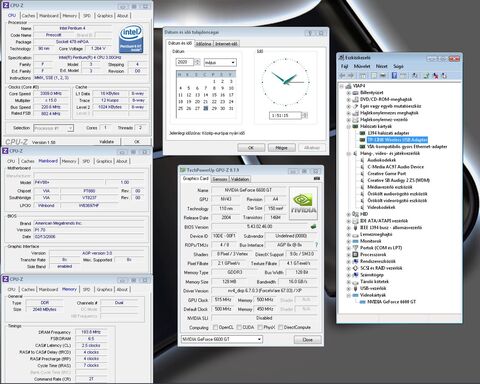Expand the Monitorok tree node
480x384 pixels.
(x=348, y=241)
